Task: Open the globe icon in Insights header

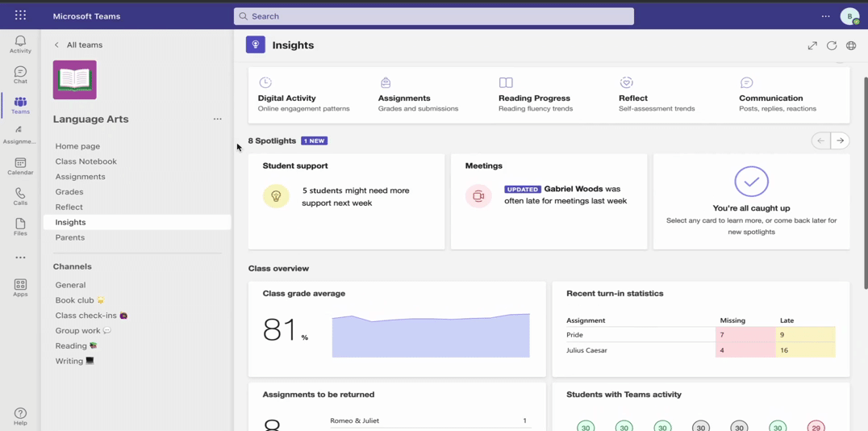Action: (x=851, y=46)
